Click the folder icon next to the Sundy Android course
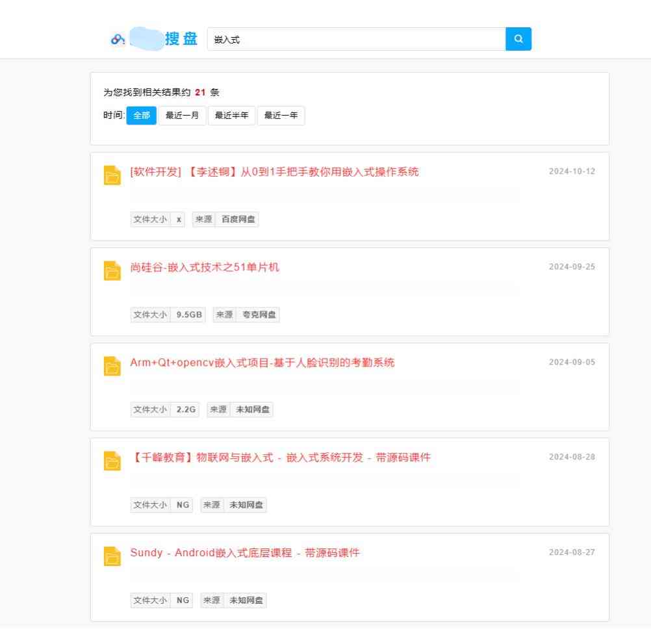Viewport: 651px width, 644px height. click(112, 557)
